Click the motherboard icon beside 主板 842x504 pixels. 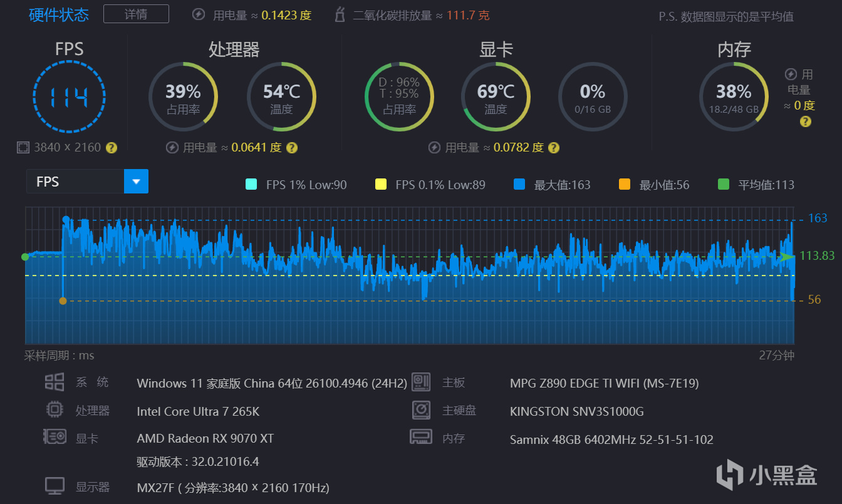tap(420, 382)
